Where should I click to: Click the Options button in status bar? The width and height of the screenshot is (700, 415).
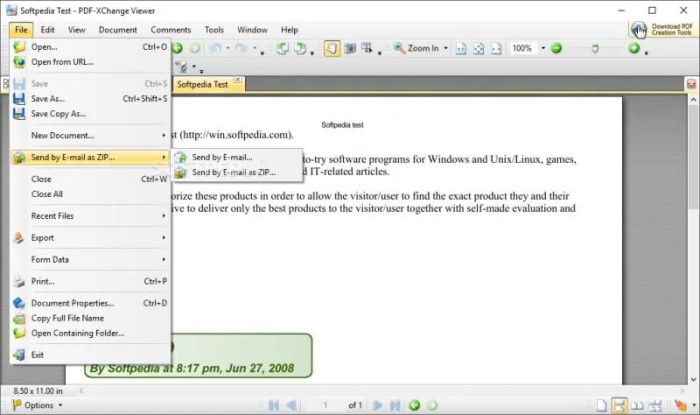pyautogui.click(x=38, y=405)
